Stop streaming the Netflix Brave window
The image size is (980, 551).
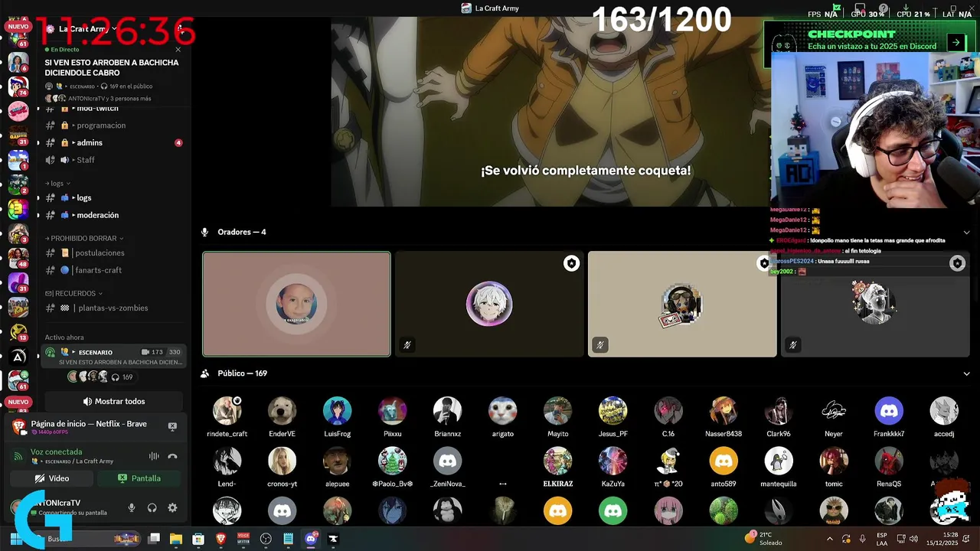[x=172, y=426]
